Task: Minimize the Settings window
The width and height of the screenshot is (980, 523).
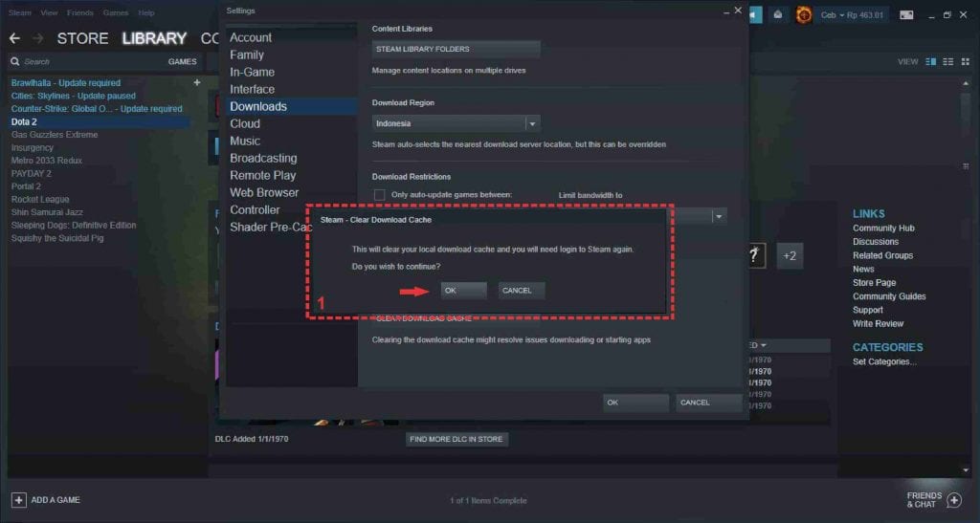Action: point(726,11)
